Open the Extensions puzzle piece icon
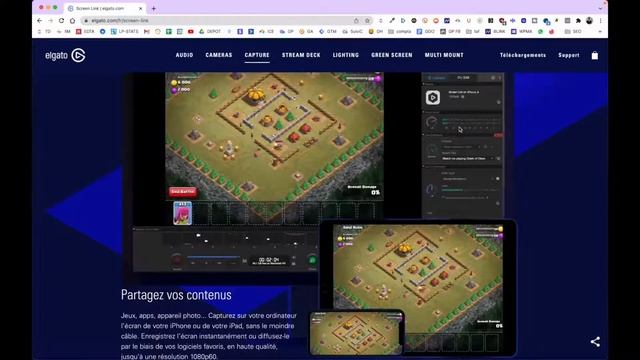The width and height of the screenshot is (640, 360). point(578,20)
